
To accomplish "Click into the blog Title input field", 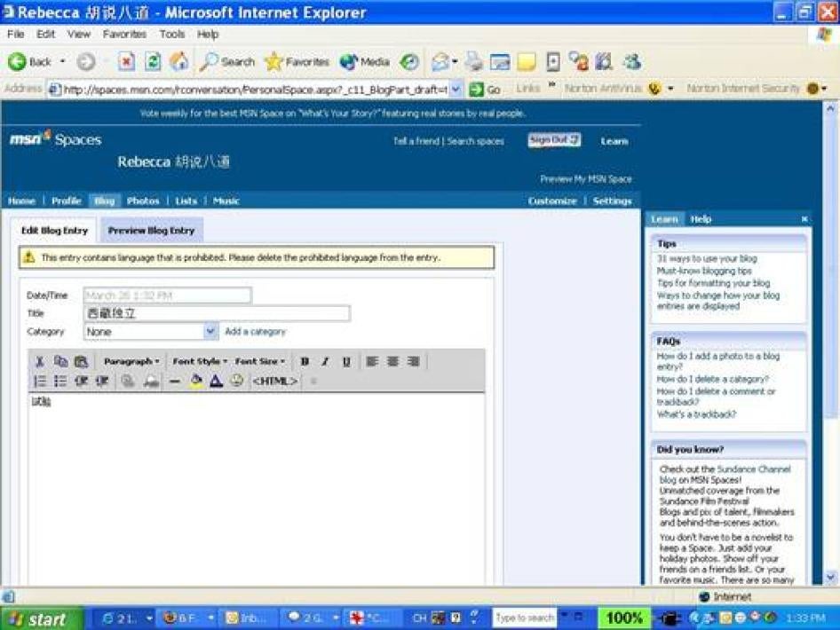I will pyautogui.click(x=217, y=313).
